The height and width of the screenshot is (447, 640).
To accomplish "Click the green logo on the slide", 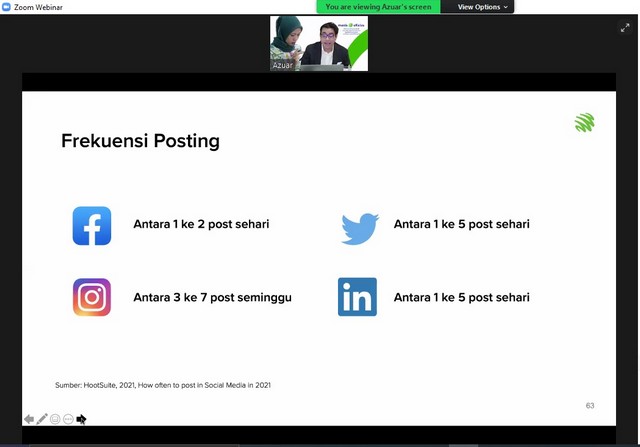I will pyautogui.click(x=584, y=123).
